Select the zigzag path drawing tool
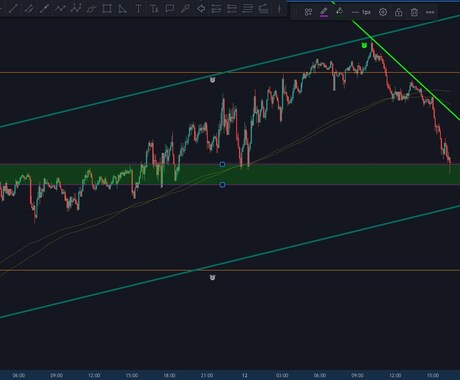460x380 pixels. pos(60,9)
